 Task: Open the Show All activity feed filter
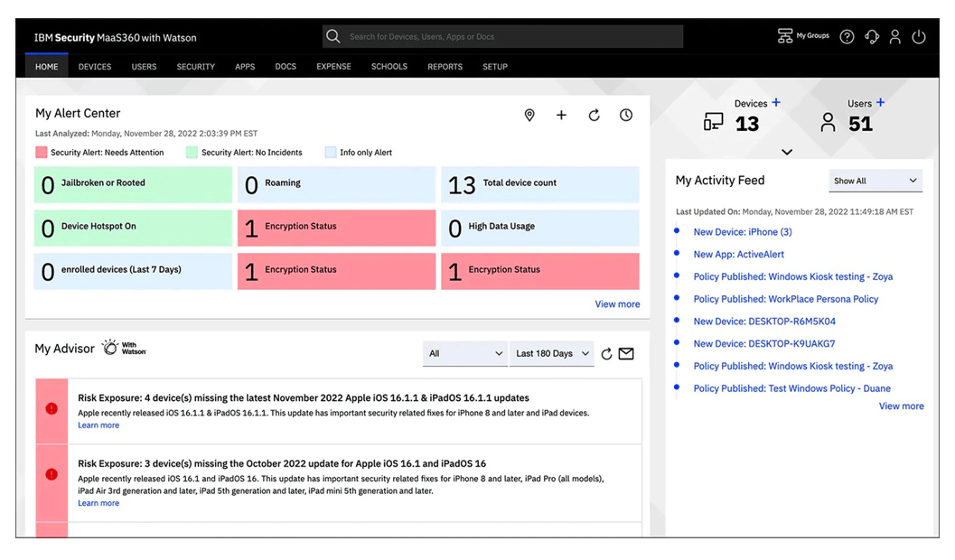tap(874, 180)
